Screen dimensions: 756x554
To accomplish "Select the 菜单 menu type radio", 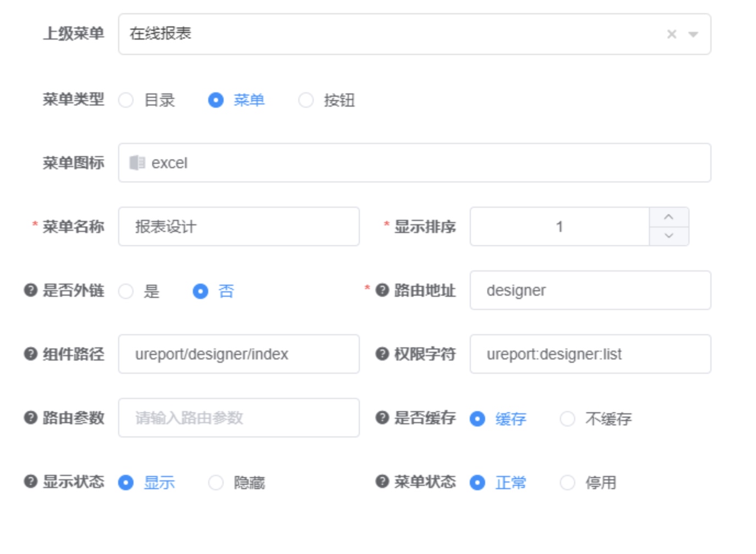I will pyautogui.click(x=216, y=100).
